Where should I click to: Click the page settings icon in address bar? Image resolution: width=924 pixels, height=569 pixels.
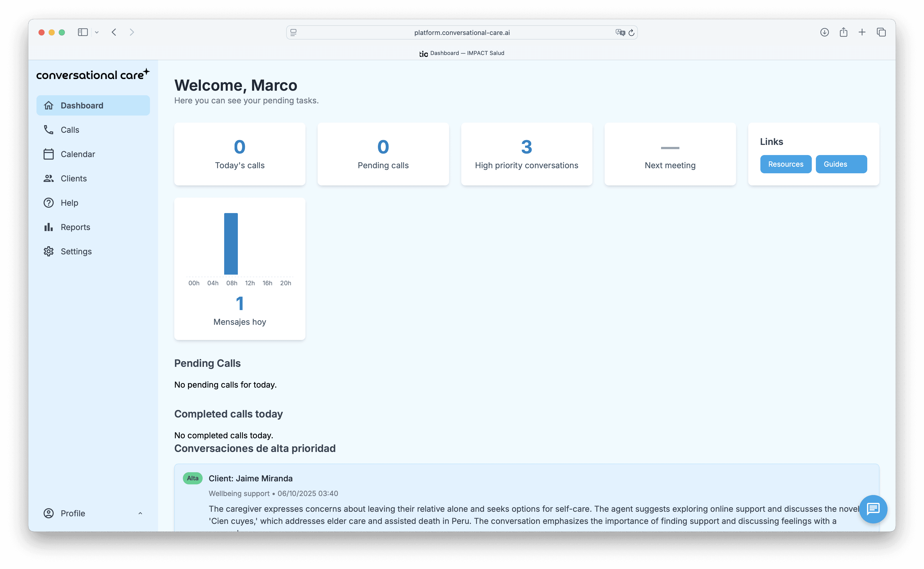tap(294, 32)
